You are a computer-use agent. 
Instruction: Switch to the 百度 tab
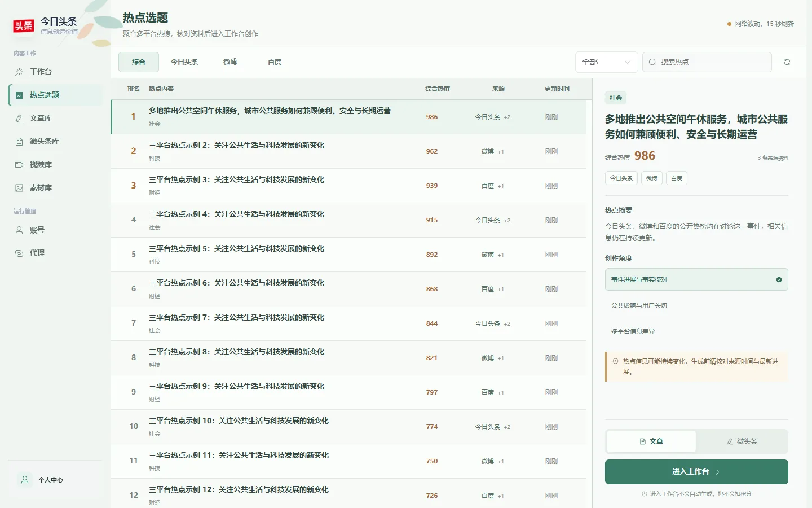click(275, 62)
